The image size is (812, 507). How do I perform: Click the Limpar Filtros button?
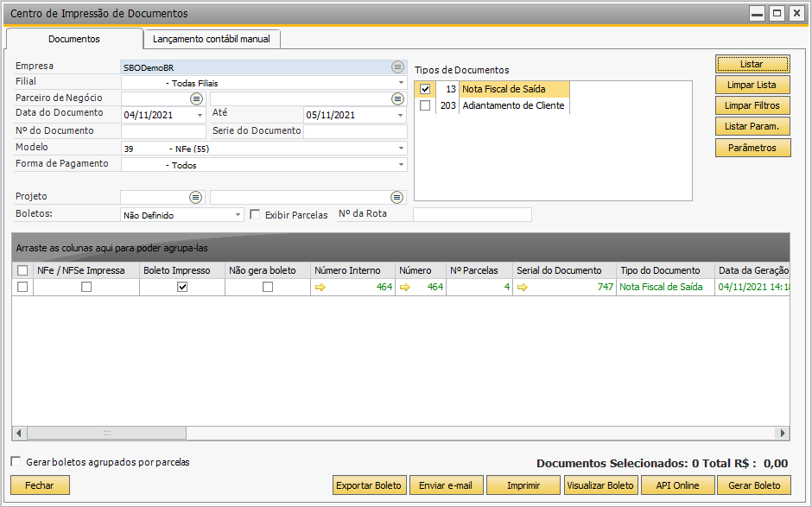tap(752, 105)
